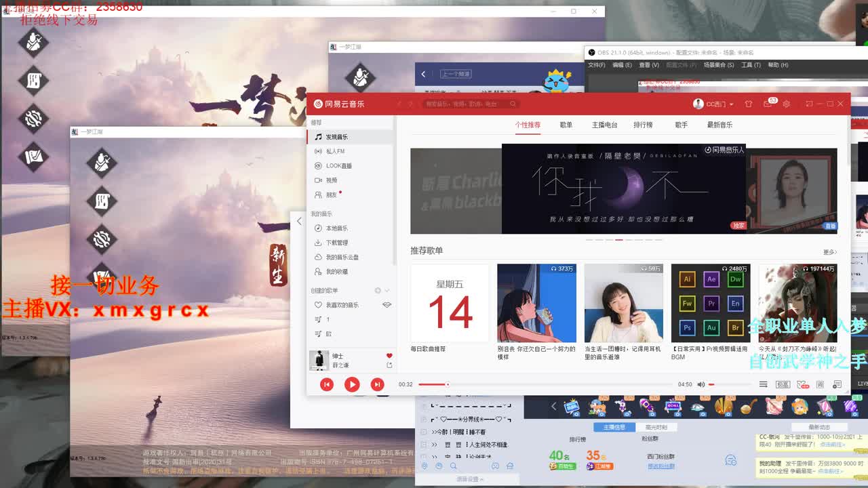Click the NetEase search box

[x=471, y=104]
